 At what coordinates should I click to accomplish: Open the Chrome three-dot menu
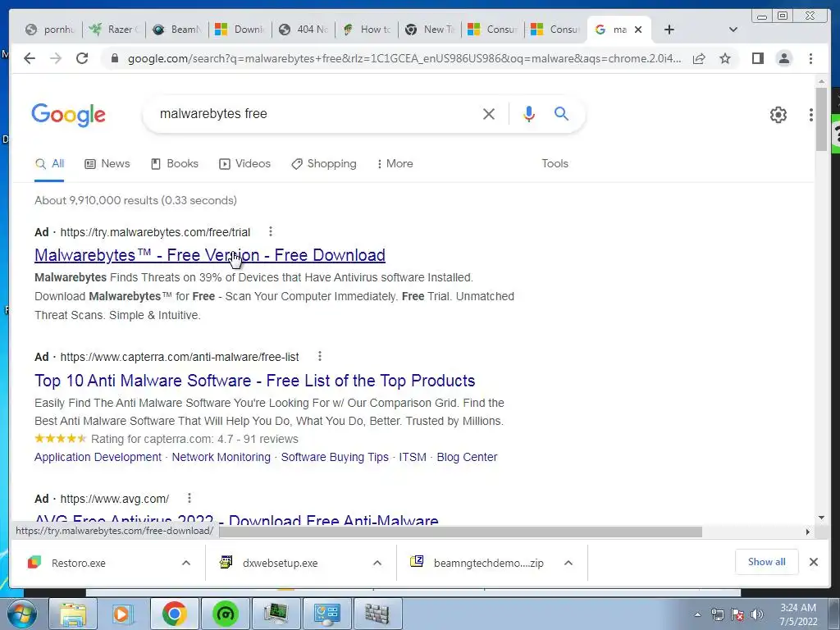(x=810, y=58)
